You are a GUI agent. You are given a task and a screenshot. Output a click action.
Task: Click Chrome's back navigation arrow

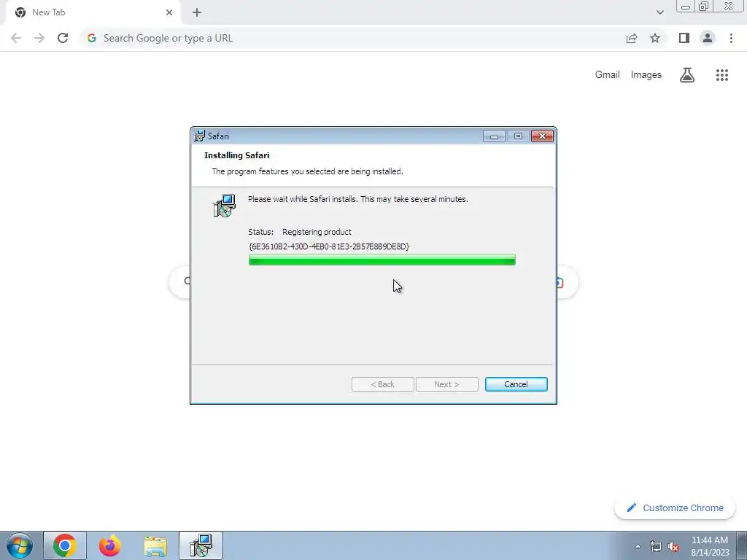16,38
